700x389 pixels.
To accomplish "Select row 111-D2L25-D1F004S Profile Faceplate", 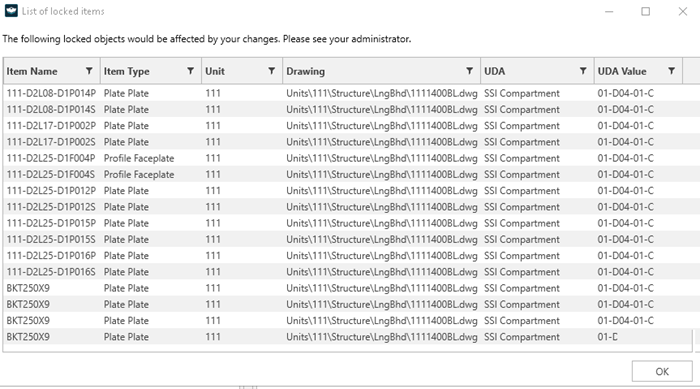I will pos(348,175).
